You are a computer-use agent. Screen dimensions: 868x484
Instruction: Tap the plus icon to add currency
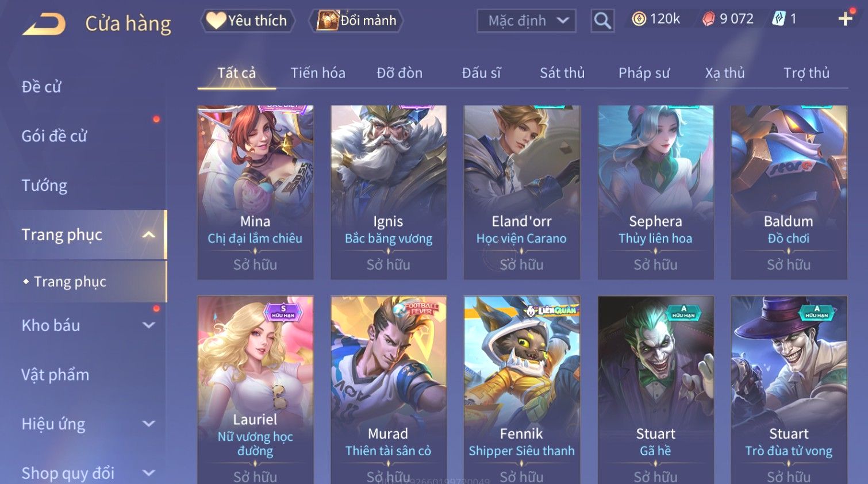click(845, 19)
